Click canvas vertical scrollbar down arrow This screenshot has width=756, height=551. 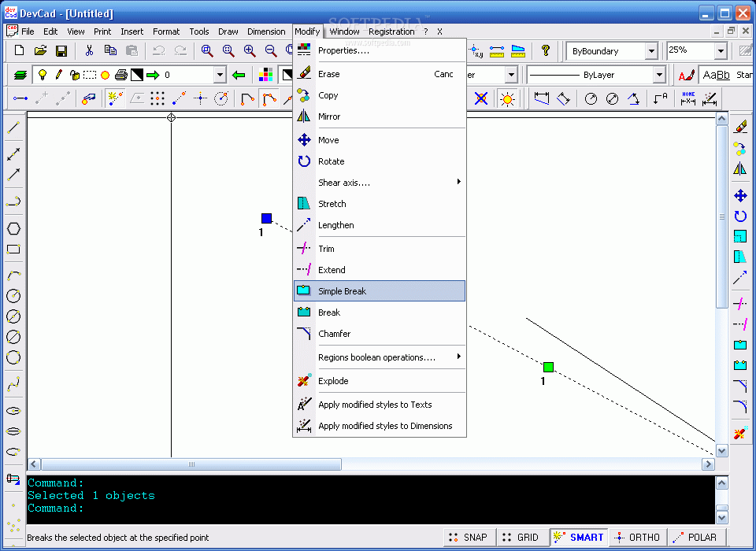[x=722, y=451]
